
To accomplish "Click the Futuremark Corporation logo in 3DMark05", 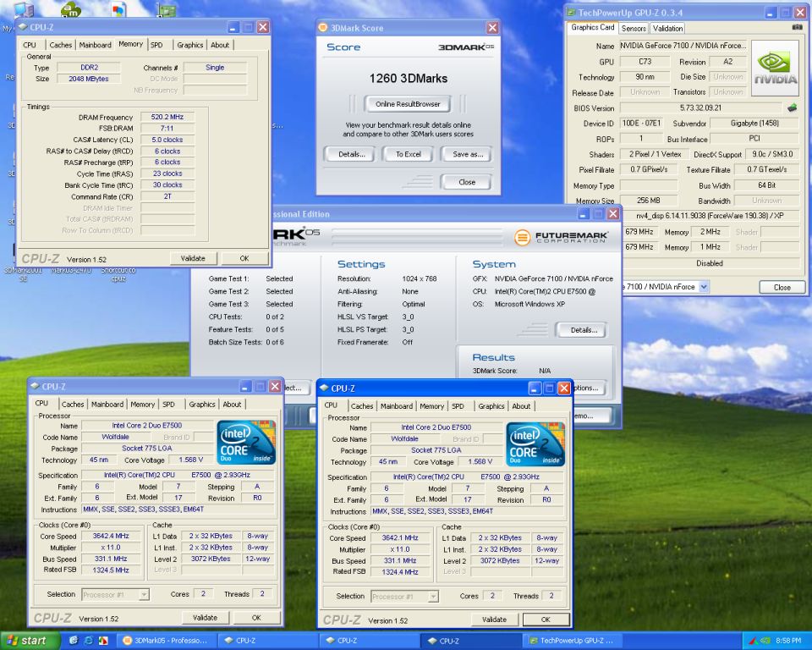I will pyautogui.click(x=562, y=237).
